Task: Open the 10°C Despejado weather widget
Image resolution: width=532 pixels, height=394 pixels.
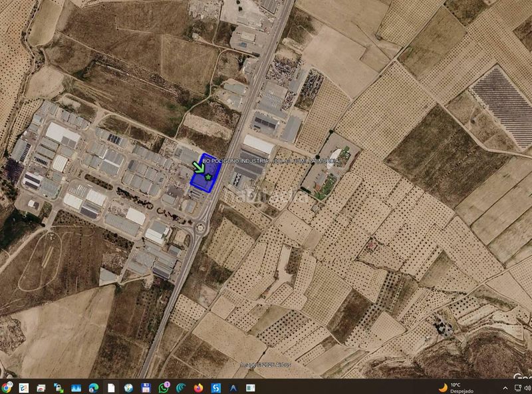Action: click(x=456, y=388)
